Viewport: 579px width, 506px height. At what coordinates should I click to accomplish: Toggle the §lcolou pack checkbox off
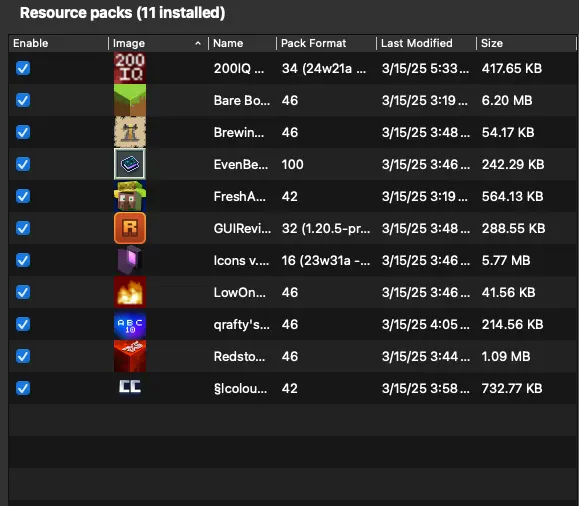click(23, 388)
